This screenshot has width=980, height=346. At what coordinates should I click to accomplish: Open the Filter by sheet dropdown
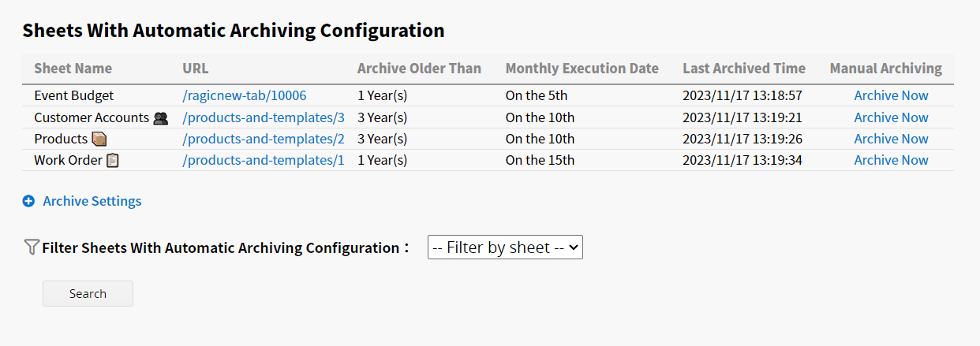click(x=505, y=247)
